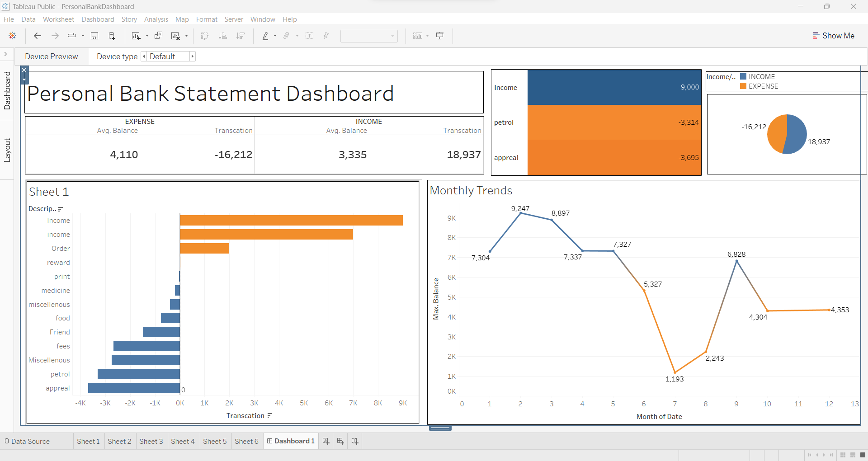Open the Worksheet menu

58,19
